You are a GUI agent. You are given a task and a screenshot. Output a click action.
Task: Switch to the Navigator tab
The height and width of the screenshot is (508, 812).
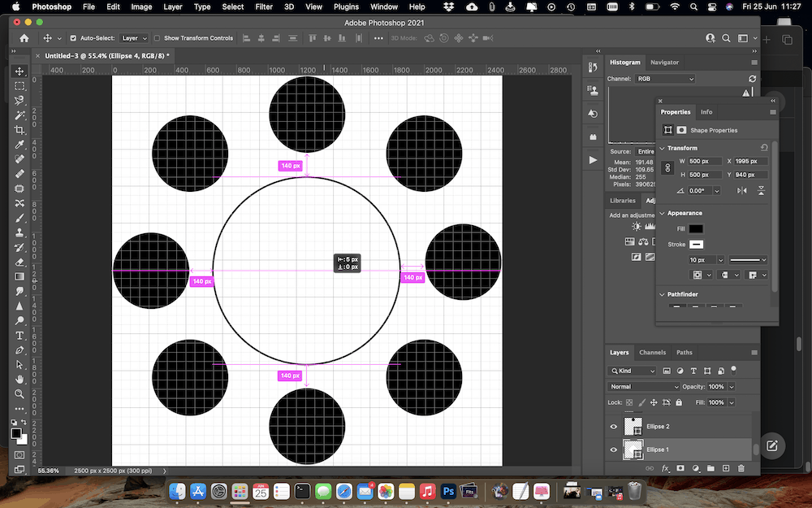[x=664, y=63]
